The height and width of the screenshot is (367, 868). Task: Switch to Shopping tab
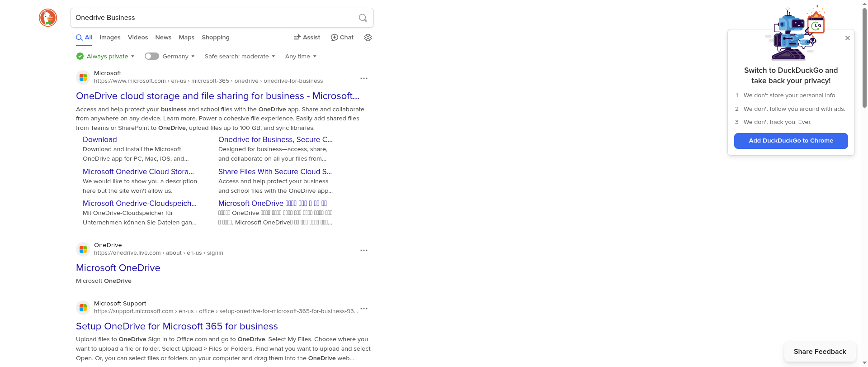[x=216, y=38]
